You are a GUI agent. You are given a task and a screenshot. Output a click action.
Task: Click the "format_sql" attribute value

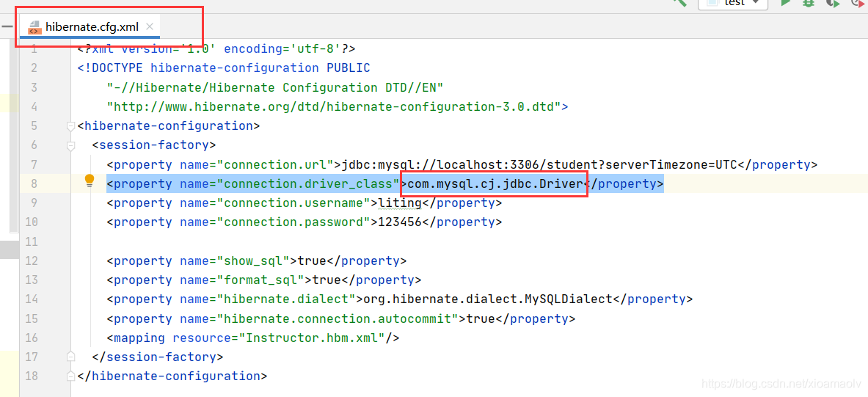click(x=260, y=280)
